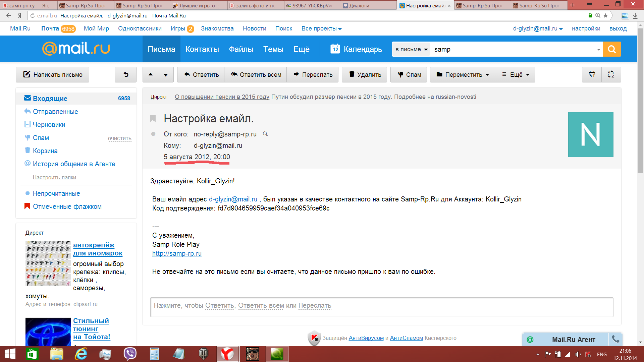This screenshot has width=644, height=362.
Task: Click the Ответить button
Action: coord(201,74)
